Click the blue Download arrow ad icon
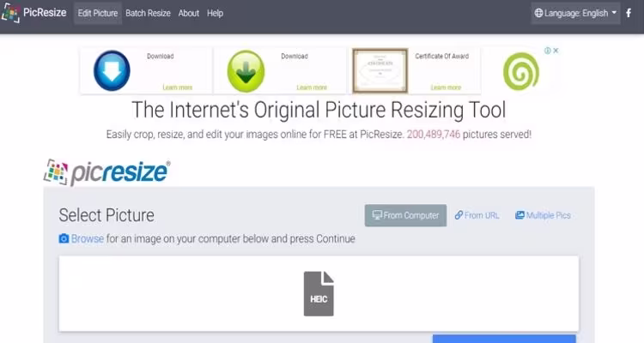The height and width of the screenshot is (343, 644). [112, 71]
